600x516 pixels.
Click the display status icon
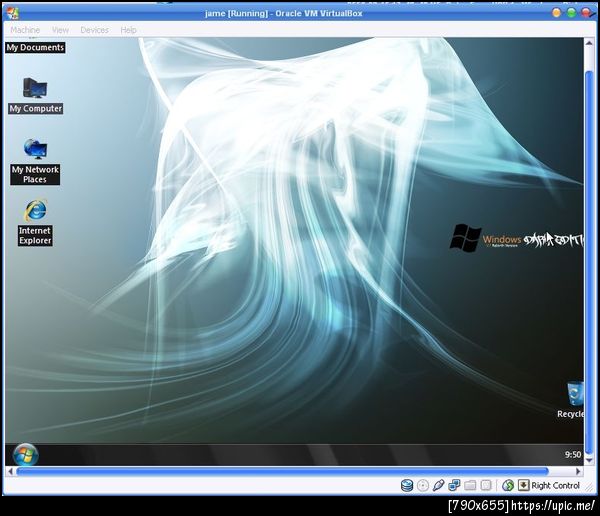(x=486, y=485)
